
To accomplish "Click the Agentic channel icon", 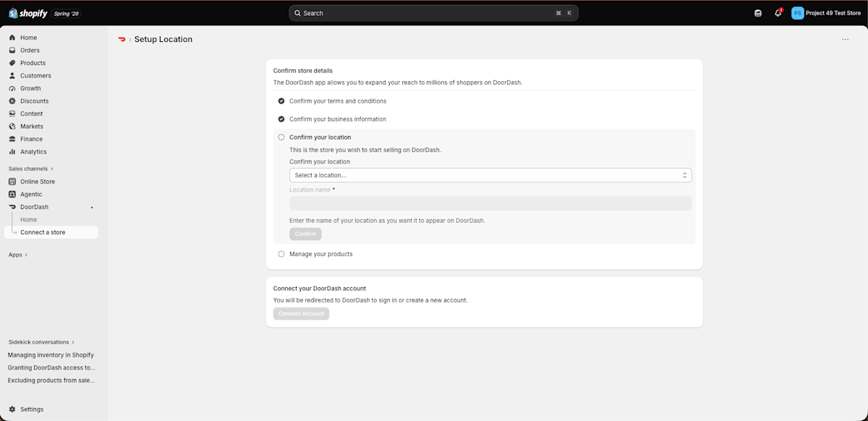I will [x=12, y=195].
